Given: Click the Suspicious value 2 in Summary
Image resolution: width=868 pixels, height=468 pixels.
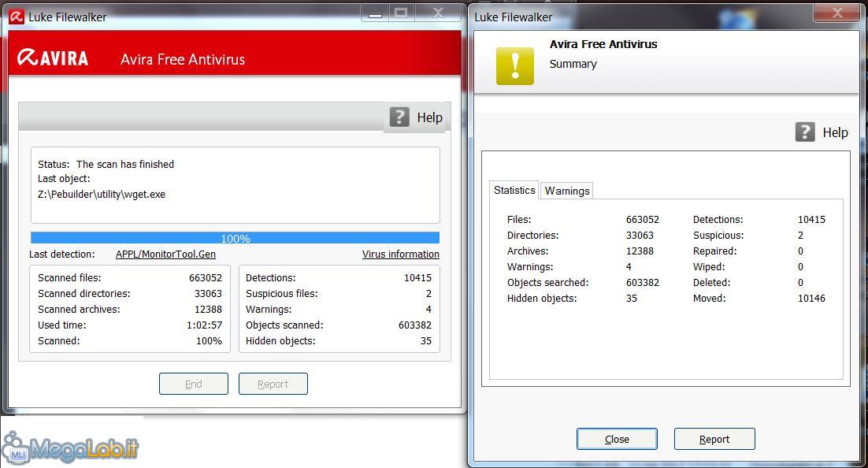Looking at the screenshot, I should [800, 236].
